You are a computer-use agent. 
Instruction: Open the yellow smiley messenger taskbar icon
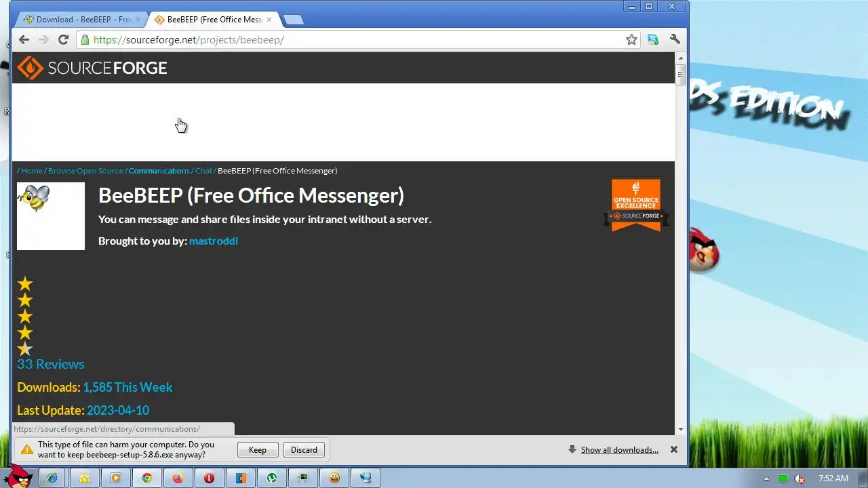tap(334, 478)
